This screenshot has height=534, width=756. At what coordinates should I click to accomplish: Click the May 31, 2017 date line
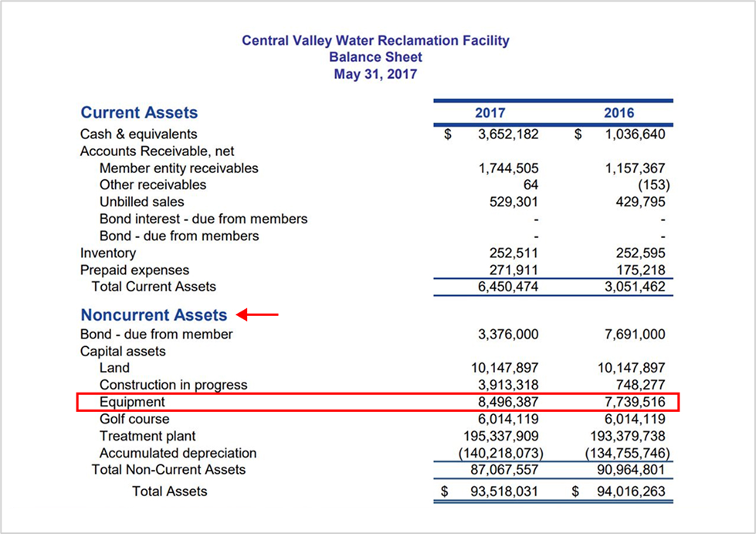click(375, 74)
